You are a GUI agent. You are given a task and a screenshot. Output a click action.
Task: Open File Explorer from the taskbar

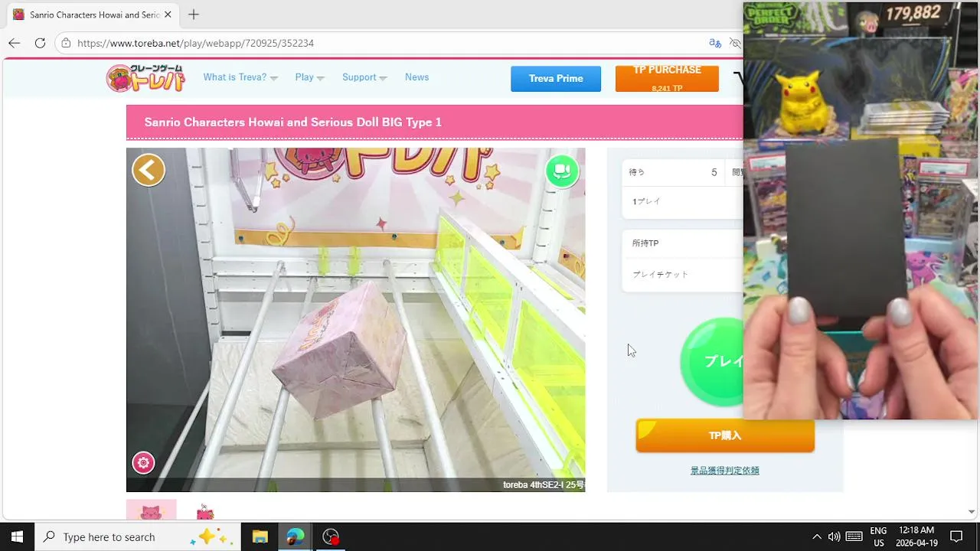tap(260, 536)
